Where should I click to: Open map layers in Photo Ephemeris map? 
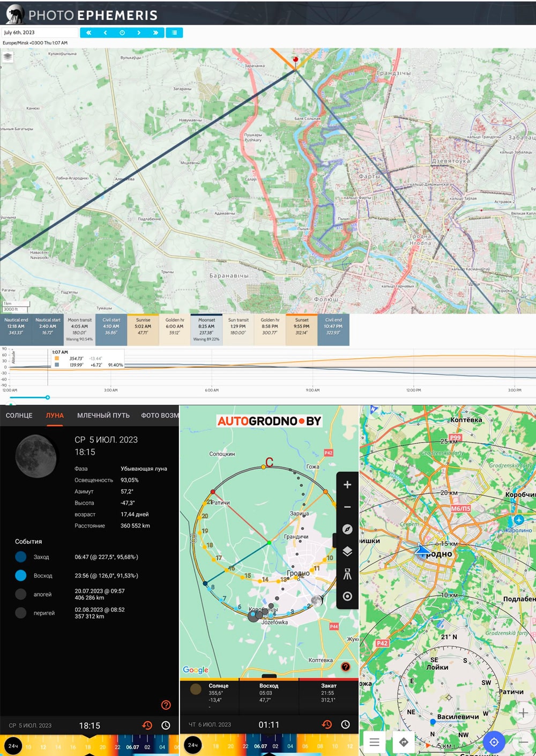click(x=8, y=56)
